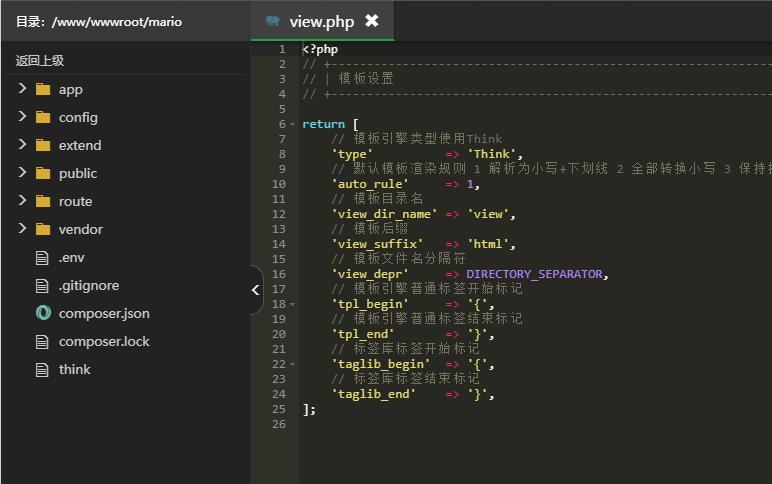Open the .gitignore file
The width and height of the screenshot is (772, 484).
[x=89, y=286]
